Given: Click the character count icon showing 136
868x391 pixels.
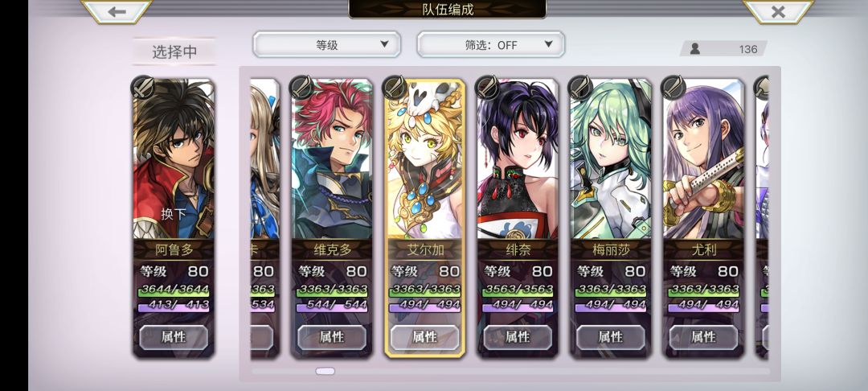Looking at the screenshot, I should click(694, 49).
